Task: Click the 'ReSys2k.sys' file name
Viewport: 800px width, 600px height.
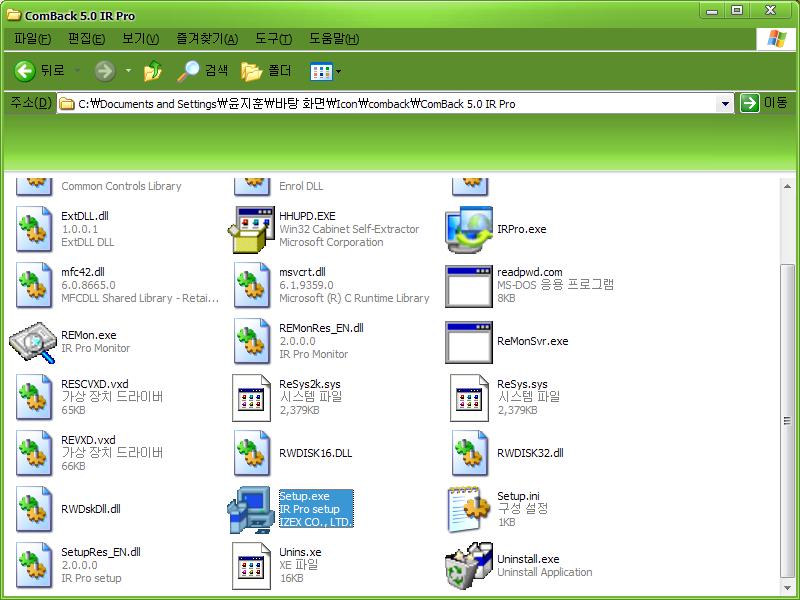Action: 310,384
